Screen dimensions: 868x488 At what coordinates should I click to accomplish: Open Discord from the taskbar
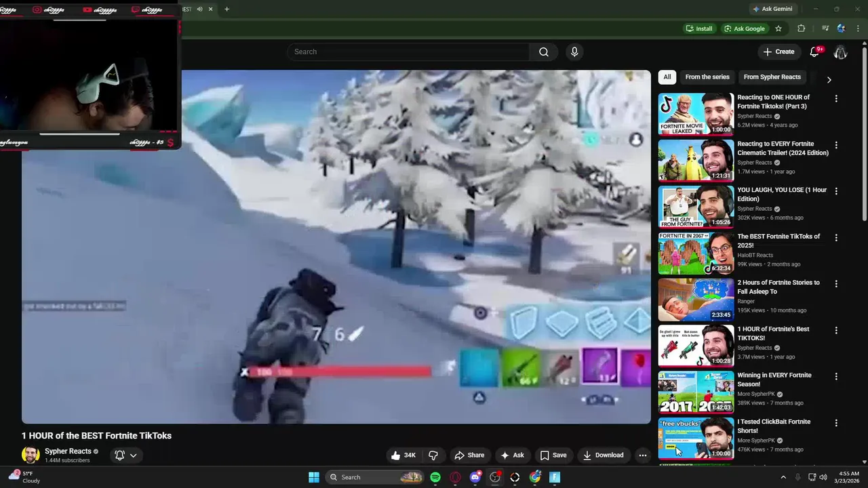pos(475,477)
